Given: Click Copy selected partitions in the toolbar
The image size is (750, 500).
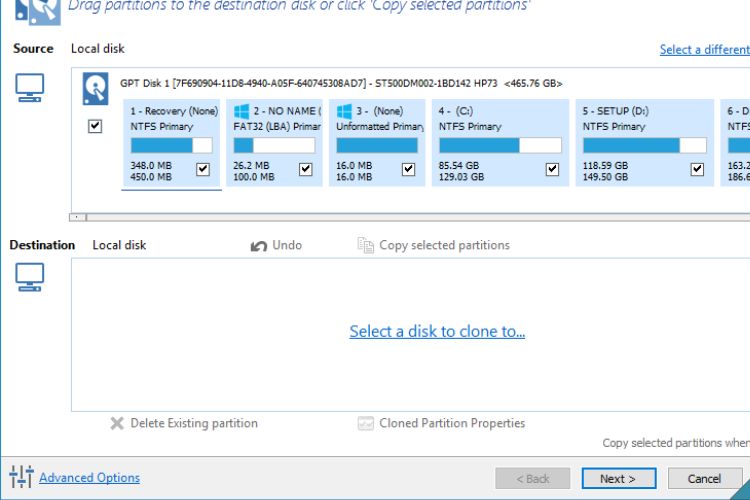Looking at the screenshot, I should [x=443, y=245].
